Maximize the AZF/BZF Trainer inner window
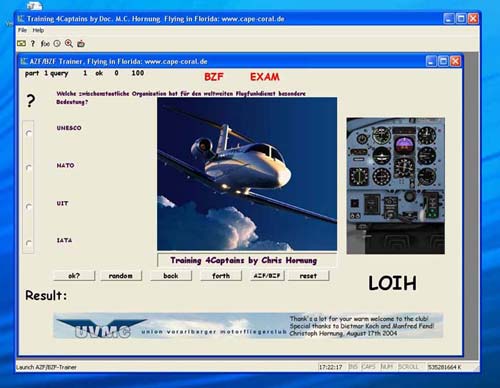500x388 pixels. [443, 61]
